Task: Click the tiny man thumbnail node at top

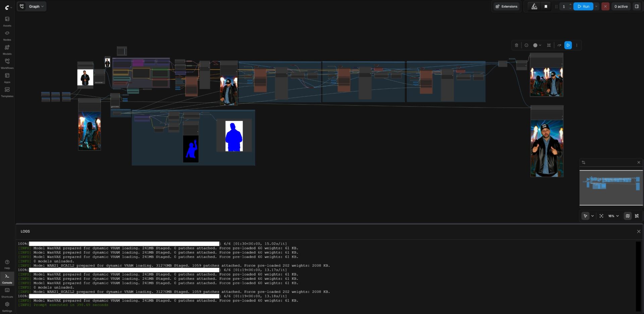Action: tap(107, 62)
